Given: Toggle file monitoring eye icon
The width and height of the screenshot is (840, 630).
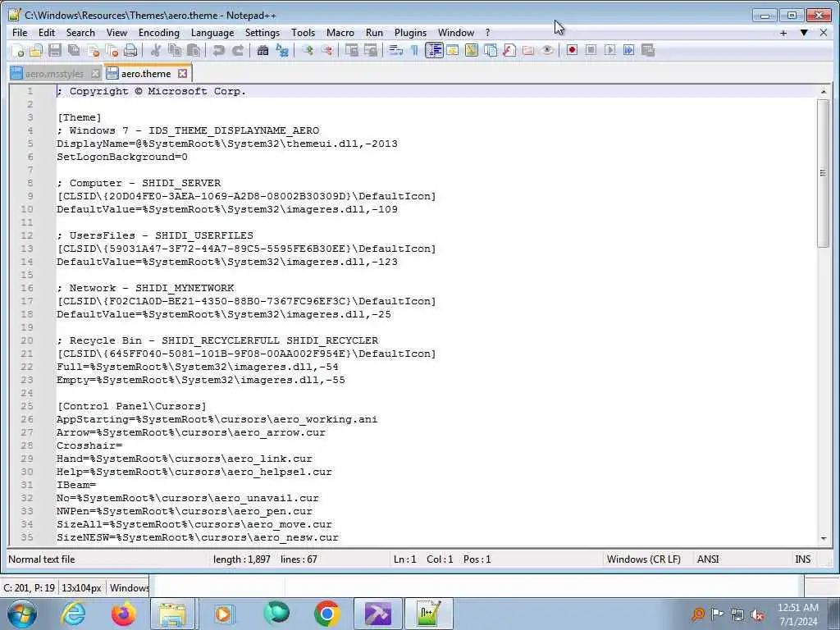Looking at the screenshot, I should (547, 50).
